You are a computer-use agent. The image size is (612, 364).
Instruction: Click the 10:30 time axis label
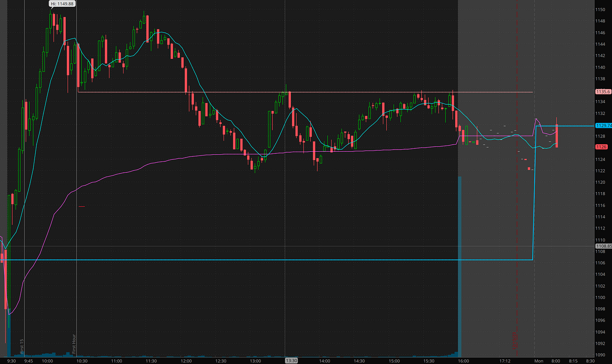tap(82, 361)
